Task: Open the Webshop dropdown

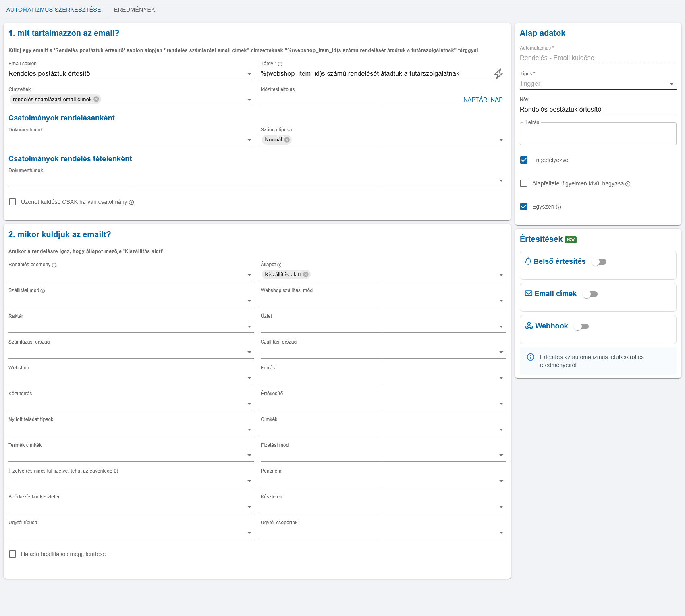Action: (131, 378)
